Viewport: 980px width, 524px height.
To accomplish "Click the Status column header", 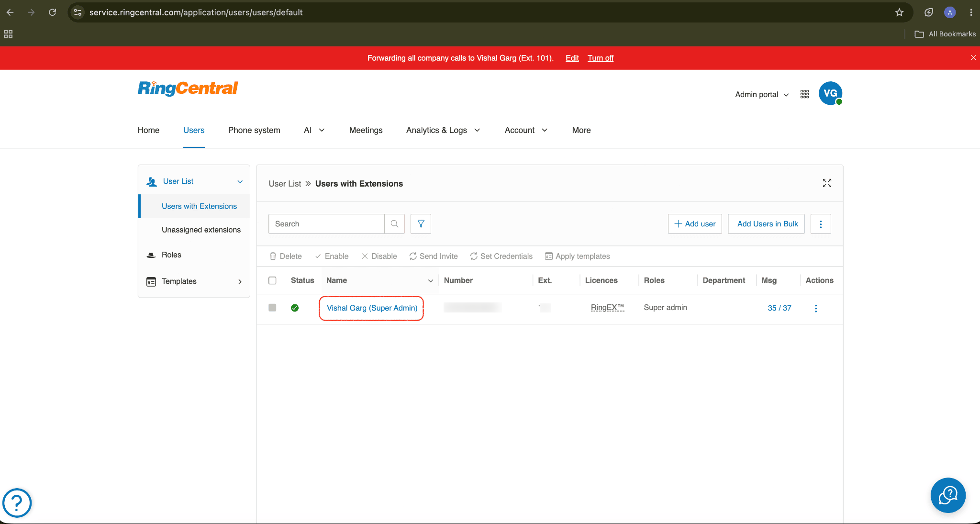I will (302, 280).
